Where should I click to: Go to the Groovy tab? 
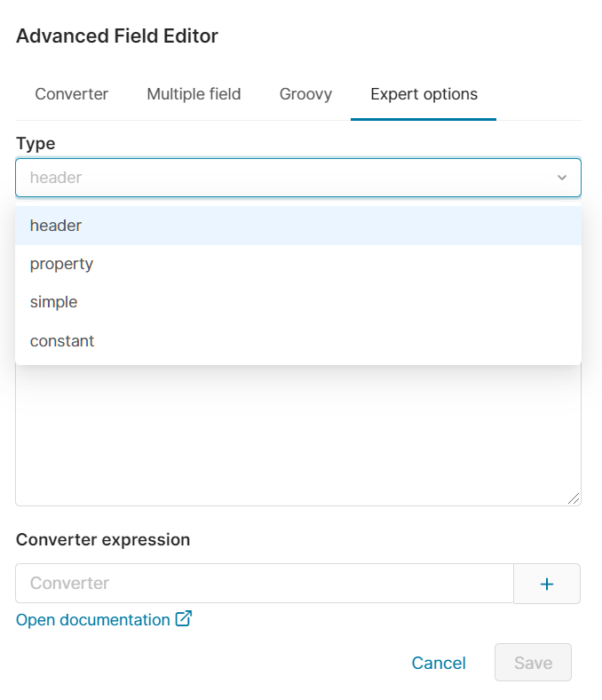[305, 94]
